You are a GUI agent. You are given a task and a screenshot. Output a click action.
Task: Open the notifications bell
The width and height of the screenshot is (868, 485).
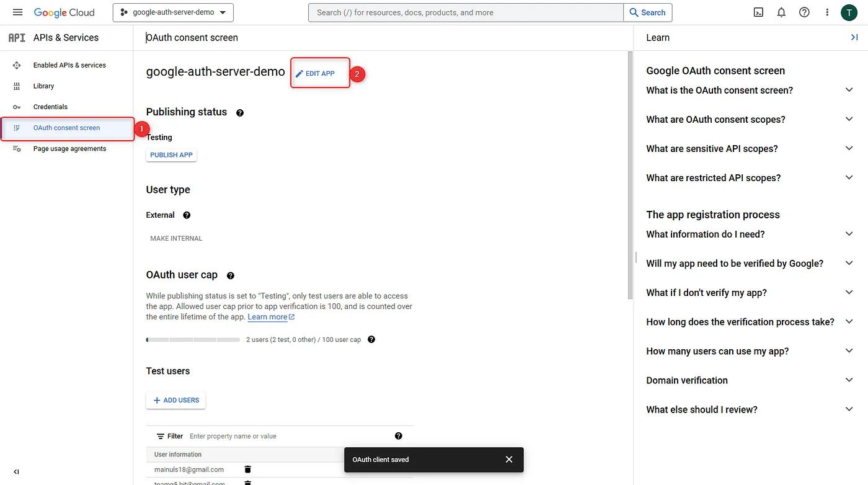coord(781,12)
